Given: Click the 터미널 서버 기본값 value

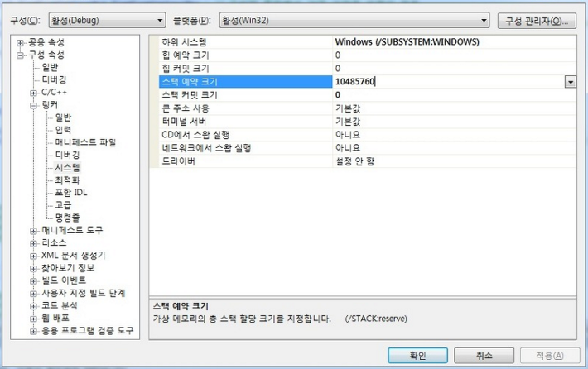Looking at the screenshot, I should pyautogui.click(x=348, y=122).
